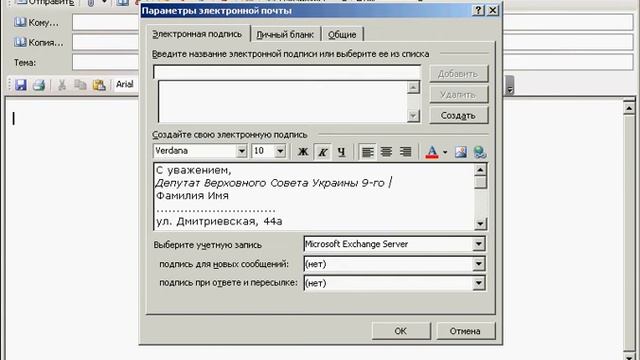The image size is (640, 360).
Task: Click signature name input field
Action: coord(287,72)
